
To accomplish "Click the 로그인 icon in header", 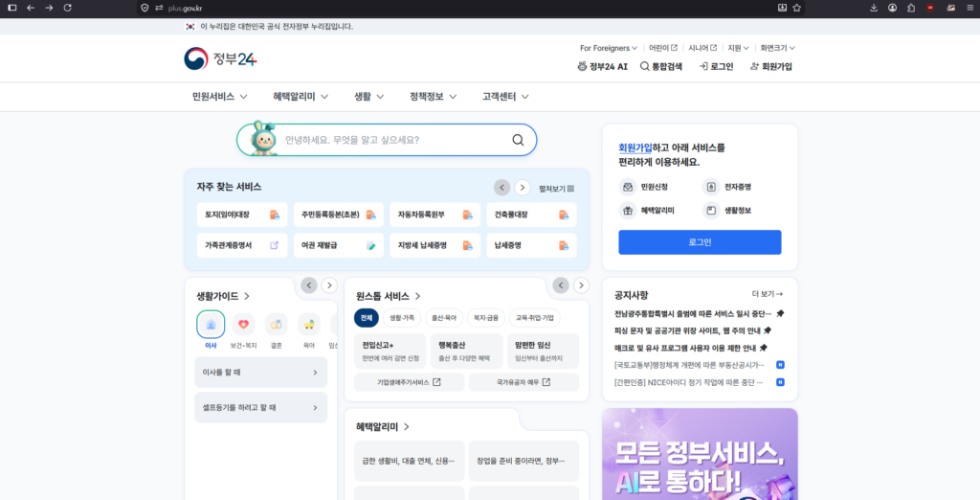I will pos(703,66).
